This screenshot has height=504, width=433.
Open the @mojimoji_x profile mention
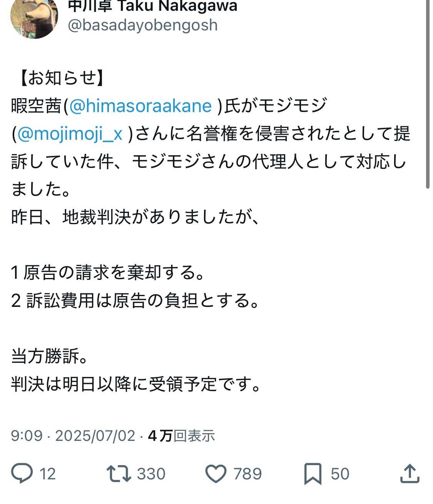pos(70,134)
